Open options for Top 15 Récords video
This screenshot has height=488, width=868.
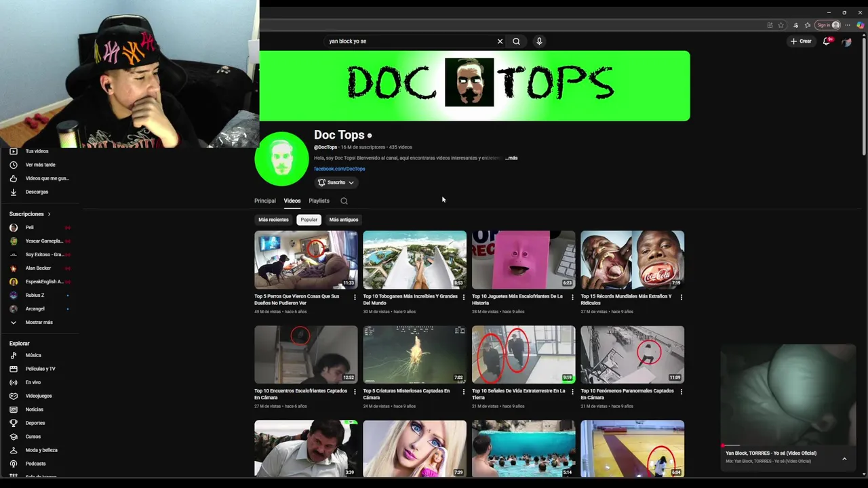click(x=681, y=297)
